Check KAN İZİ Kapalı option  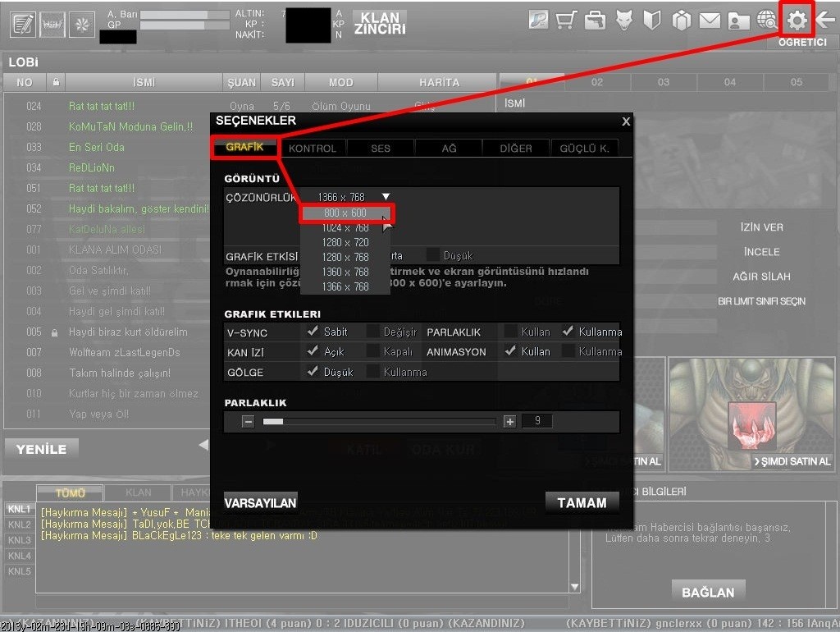pyautogui.click(x=372, y=351)
